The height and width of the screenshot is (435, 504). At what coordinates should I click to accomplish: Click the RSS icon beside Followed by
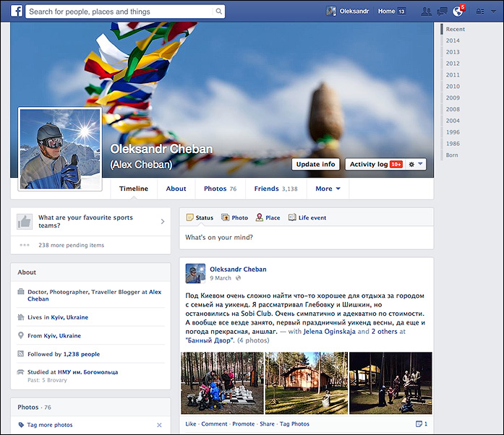20,354
